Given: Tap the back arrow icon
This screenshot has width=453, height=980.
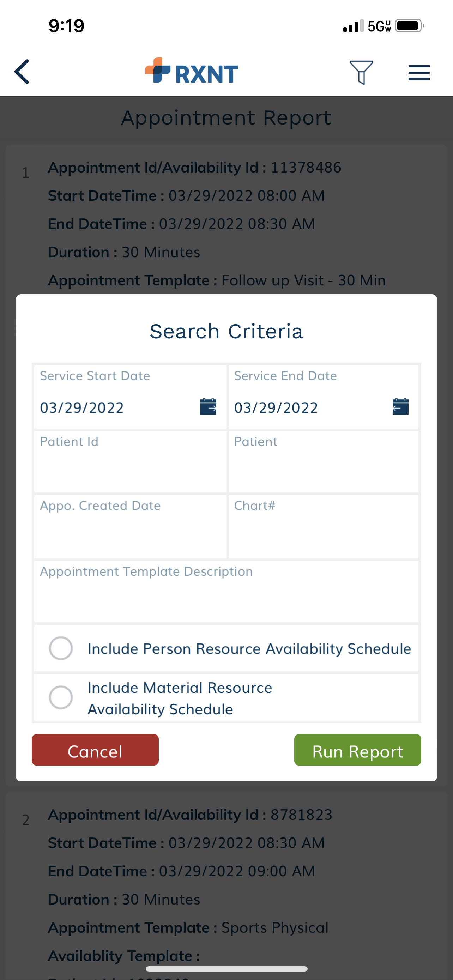Looking at the screenshot, I should 22,72.
